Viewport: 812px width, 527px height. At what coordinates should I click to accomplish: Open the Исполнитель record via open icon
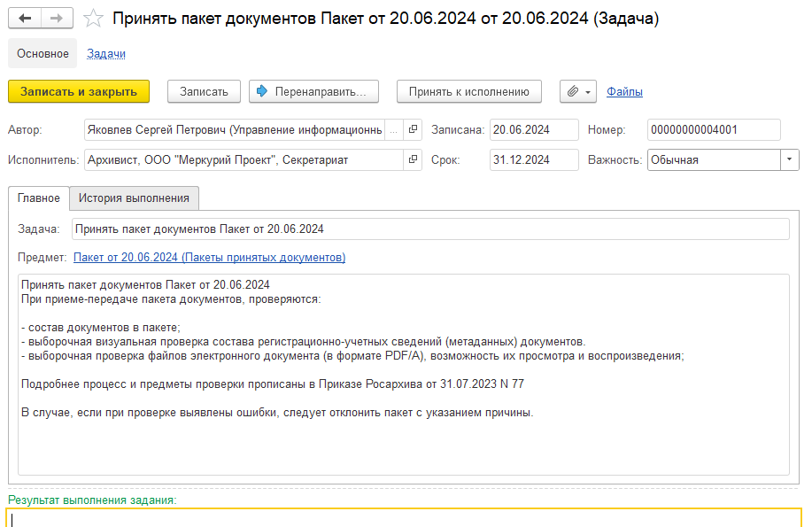click(x=413, y=159)
